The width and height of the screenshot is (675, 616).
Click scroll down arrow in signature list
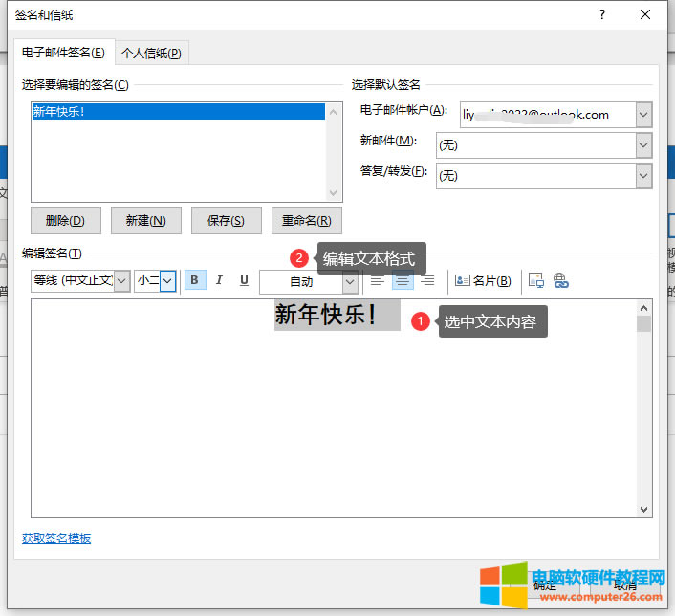[x=333, y=192]
